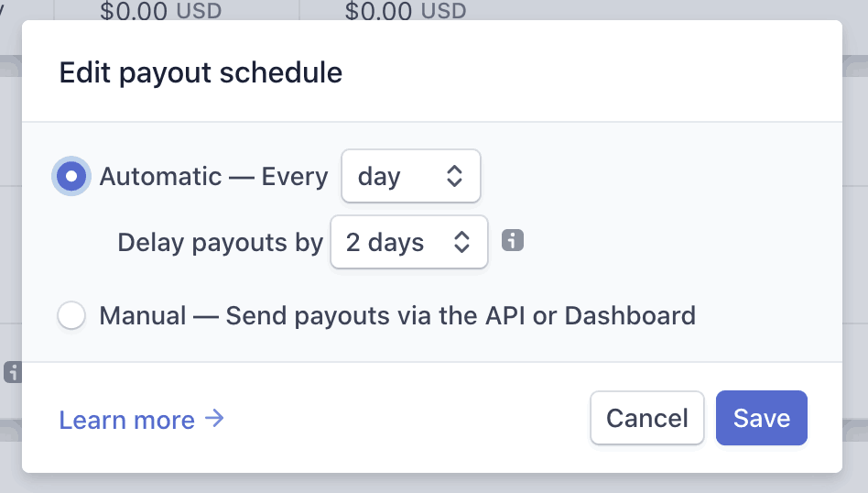Click the up-down chevron in the day selector
Viewport: 868px width, 493px height.
(454, 176)
